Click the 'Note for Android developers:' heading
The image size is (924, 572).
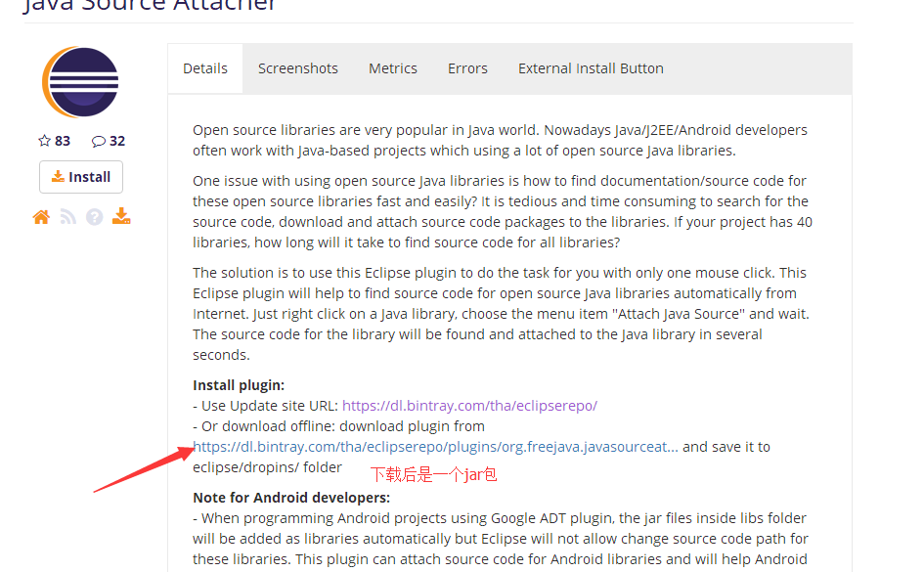(x=291, y=498)
